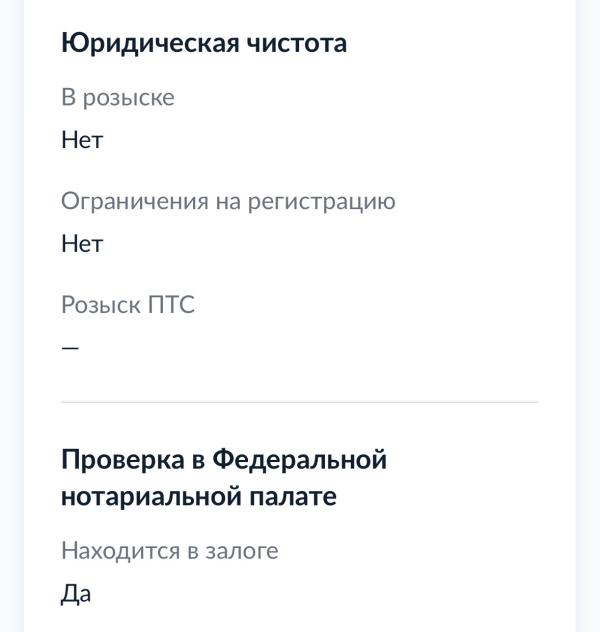Viewport: 600px width, 632px height.
Task: Select the "Нет" value under "В розыске"
Action: [x=82, y=140]
